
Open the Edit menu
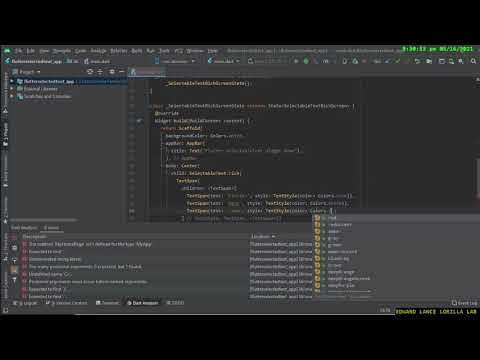coord(31,51)
